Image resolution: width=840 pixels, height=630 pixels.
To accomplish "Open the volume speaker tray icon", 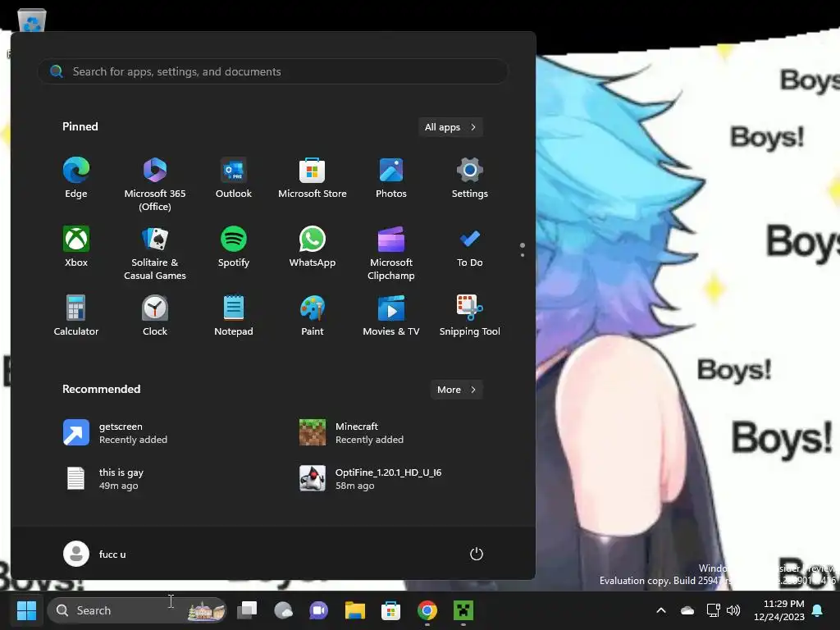I will coord(733,610).
